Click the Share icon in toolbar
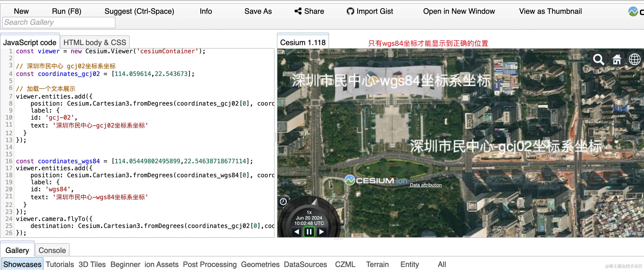 click(298, 11)
